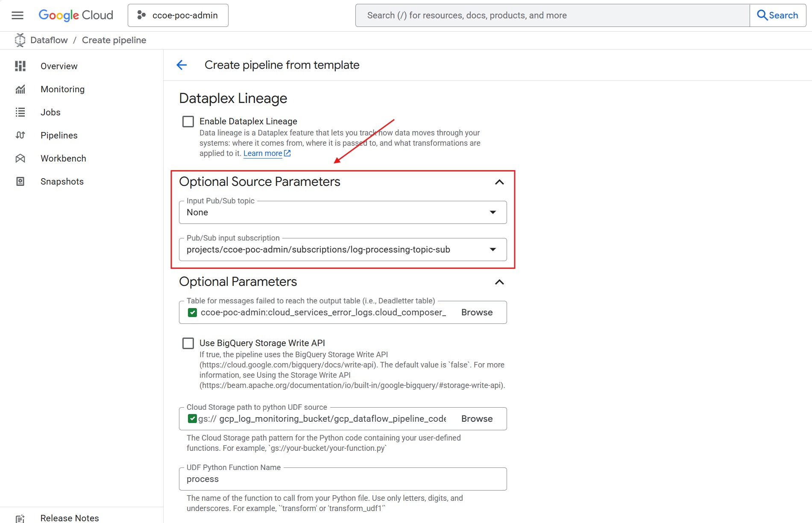Enable the Dataplex Lineage checkbox
The width and height of the screenshot is (812, 523).
click(188, 122)
